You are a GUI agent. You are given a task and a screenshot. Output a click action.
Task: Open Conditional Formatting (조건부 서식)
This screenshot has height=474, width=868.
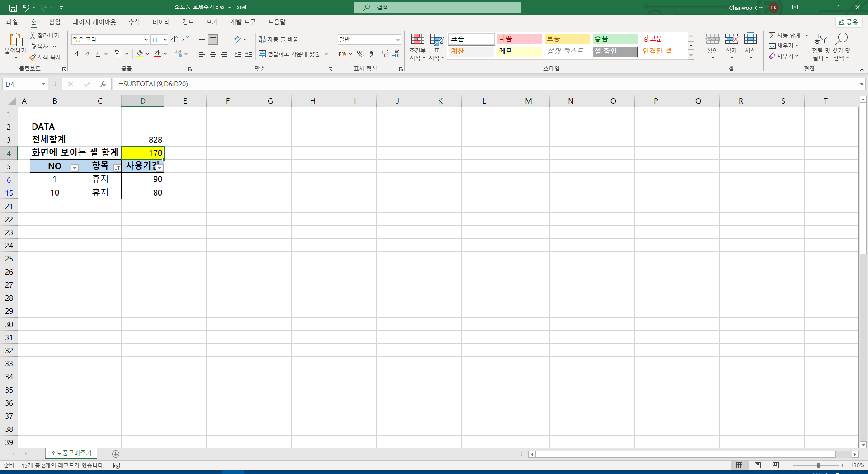(418, 47)
